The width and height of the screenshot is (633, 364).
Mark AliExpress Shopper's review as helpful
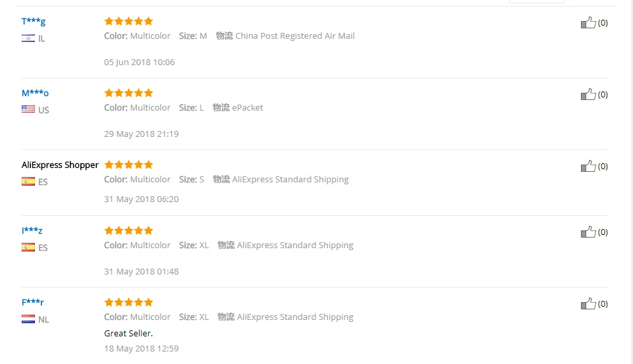[588, 167]
